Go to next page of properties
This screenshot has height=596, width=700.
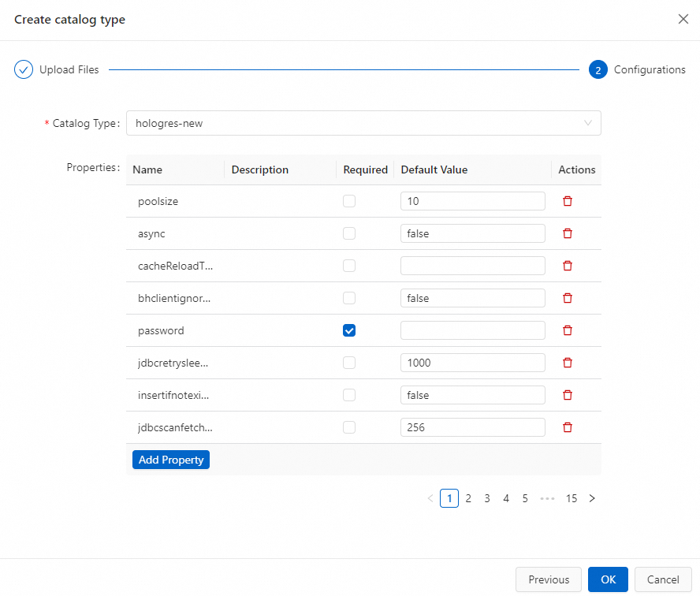tap(592, 498)
